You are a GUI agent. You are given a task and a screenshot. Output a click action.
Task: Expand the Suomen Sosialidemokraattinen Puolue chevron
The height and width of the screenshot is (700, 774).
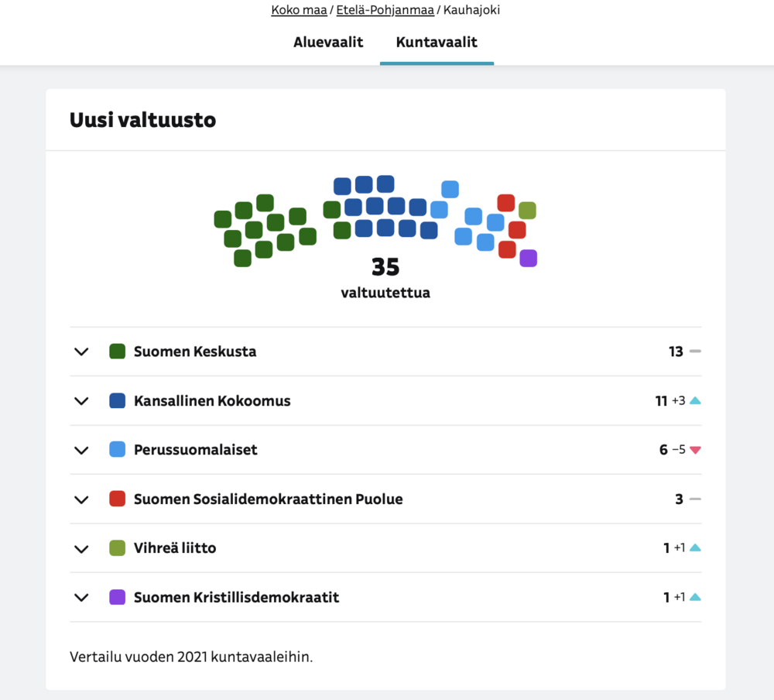[81, 499]
